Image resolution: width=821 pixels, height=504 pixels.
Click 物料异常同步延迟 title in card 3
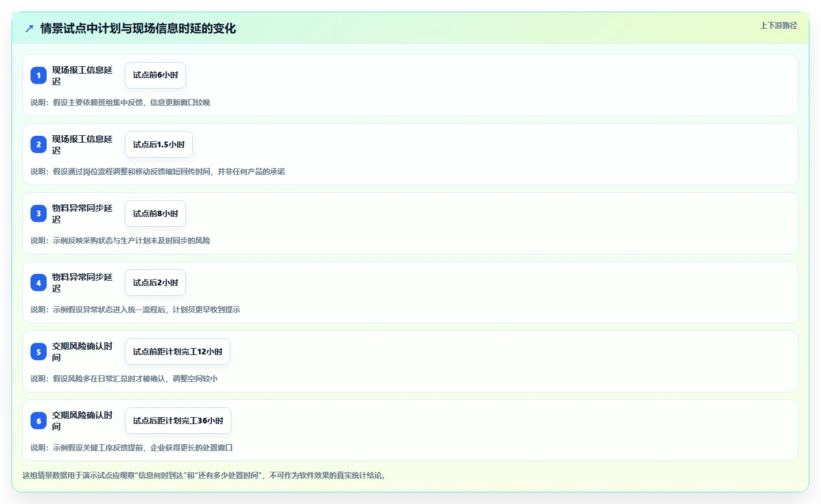tap(82, 213)
